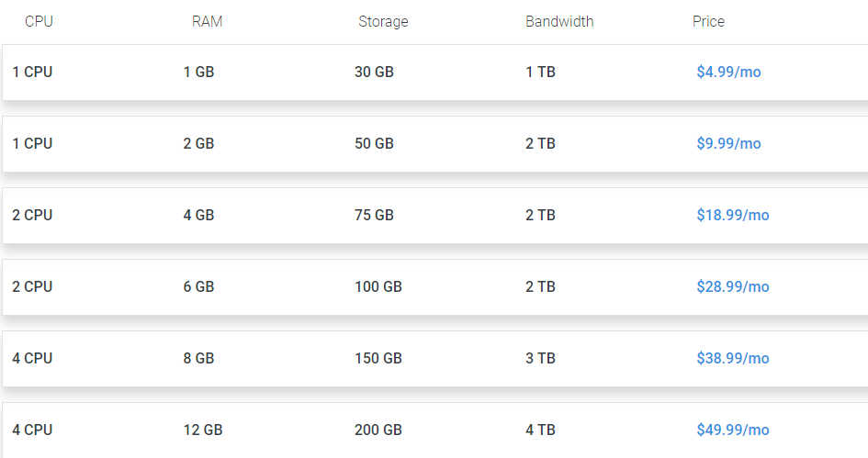Click the Storage column header

[383, 22]
